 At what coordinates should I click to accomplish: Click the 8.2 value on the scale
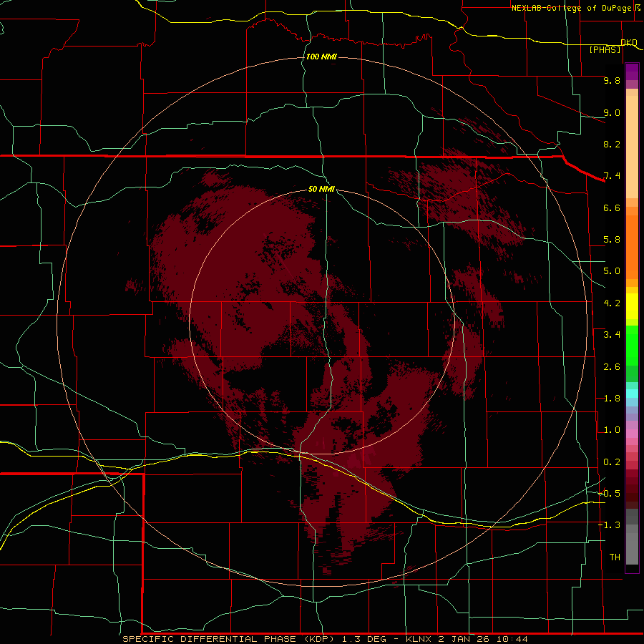[612, 144]
